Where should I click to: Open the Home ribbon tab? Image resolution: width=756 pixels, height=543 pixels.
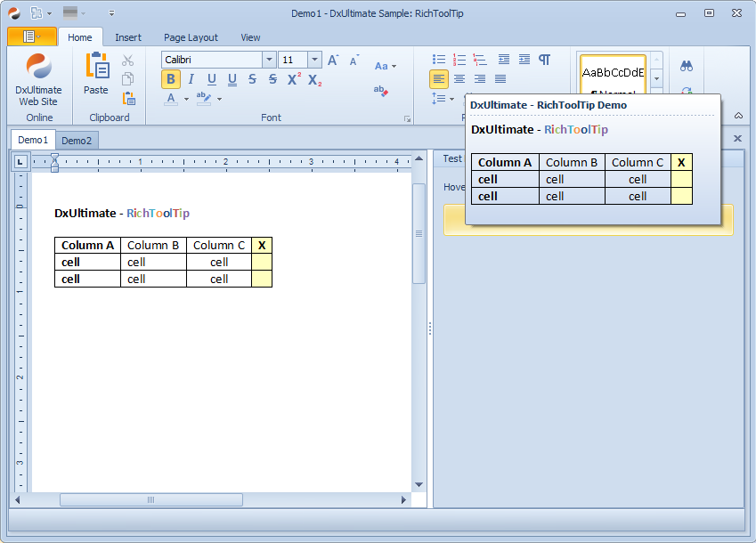80,37
